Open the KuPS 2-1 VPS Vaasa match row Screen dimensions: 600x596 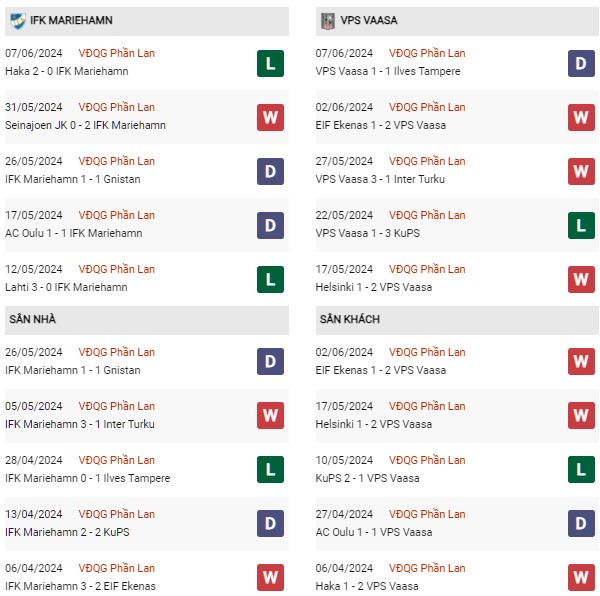pyautogui.click(x=457, y=469)
